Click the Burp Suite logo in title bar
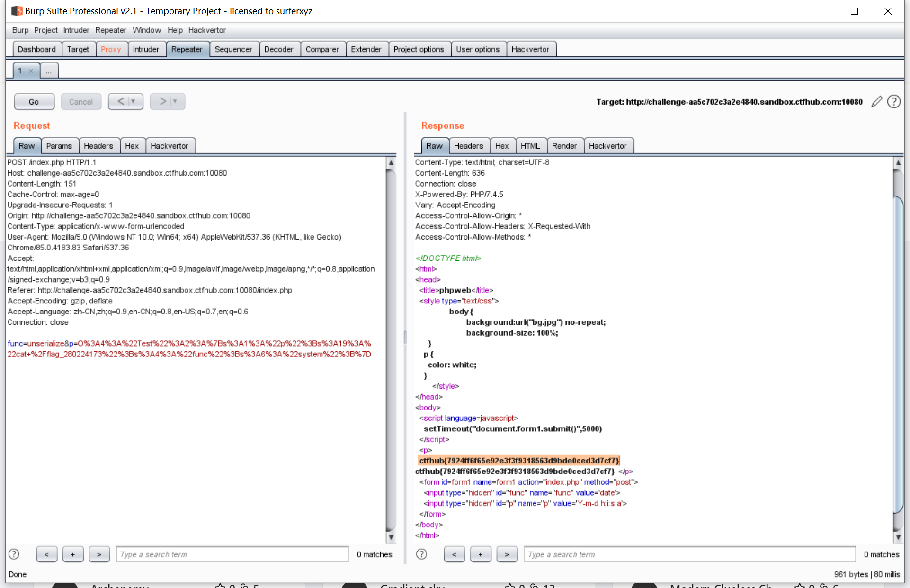 pyautogui.click(x=17, y=11)
